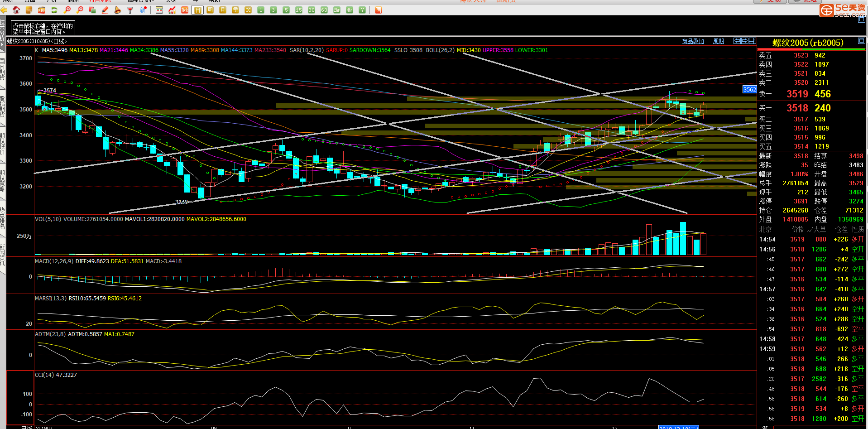Click next contract right arrow button

click(745, 41)
